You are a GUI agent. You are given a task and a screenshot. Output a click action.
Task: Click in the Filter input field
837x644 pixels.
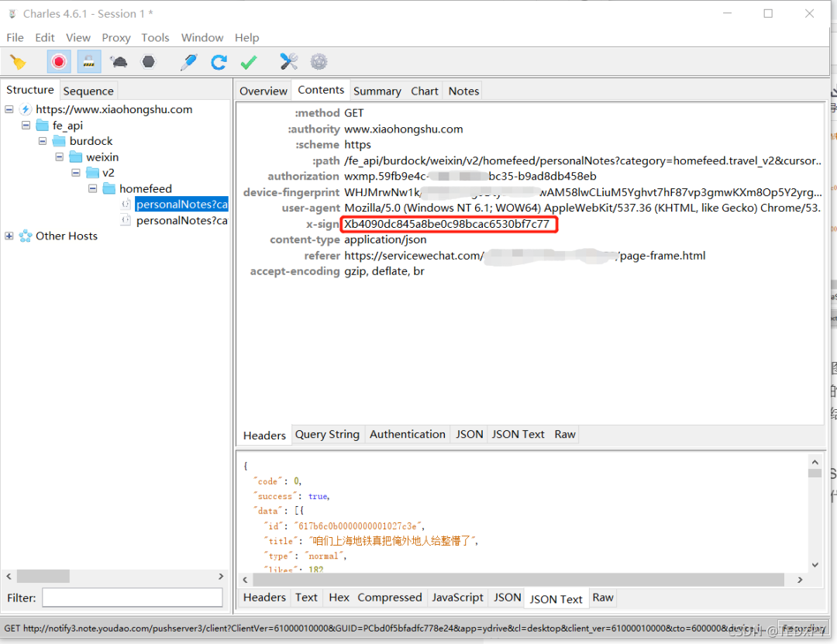coord(133,598)
